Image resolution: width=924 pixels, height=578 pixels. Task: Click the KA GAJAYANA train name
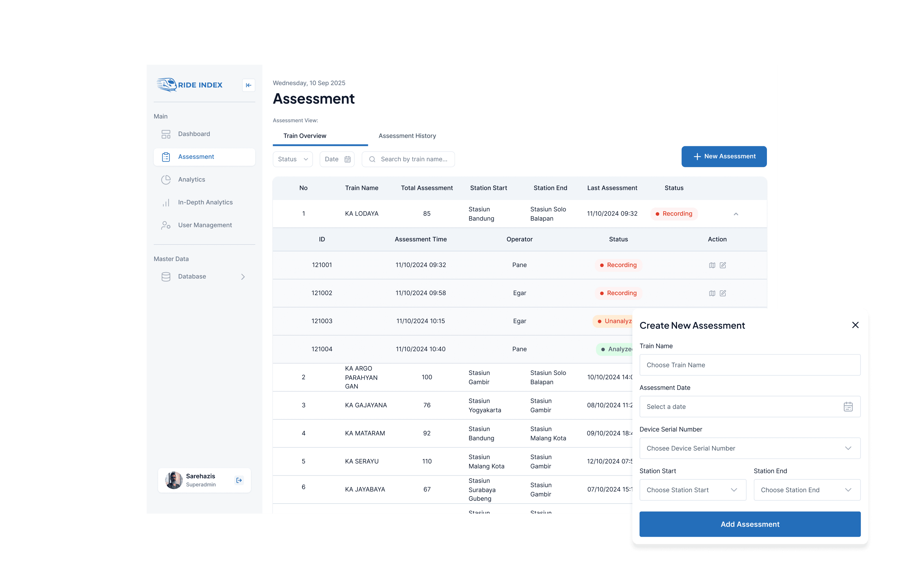pos(366,405)
